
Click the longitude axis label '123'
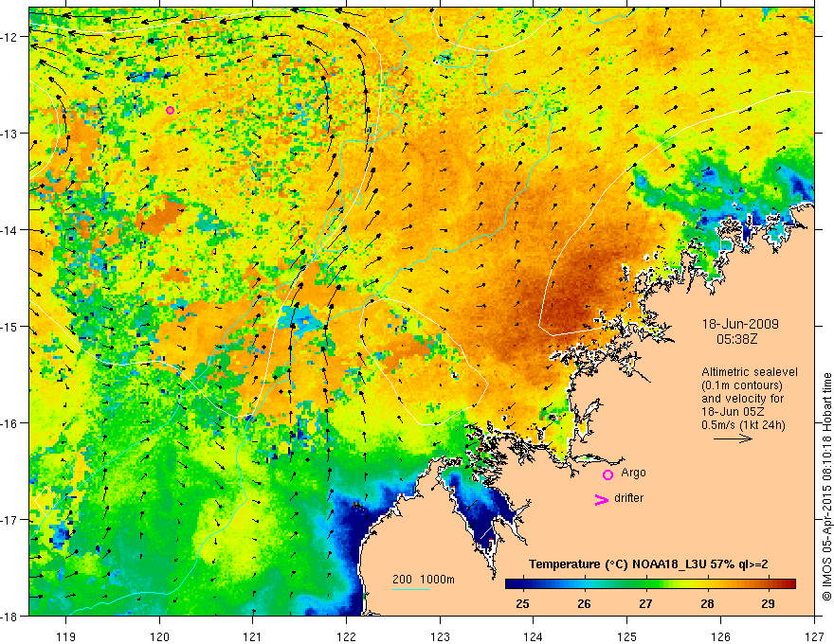tap(440, 636)
